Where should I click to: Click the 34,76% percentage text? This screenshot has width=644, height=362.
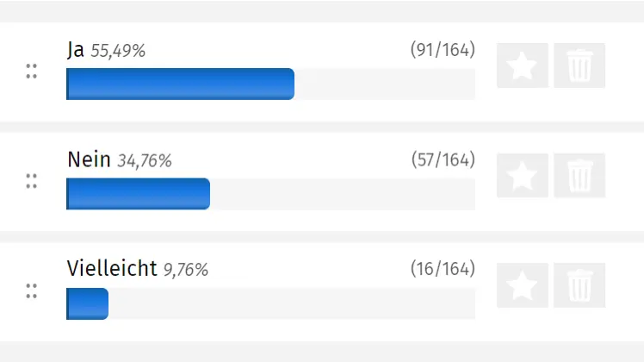point(145,160)
